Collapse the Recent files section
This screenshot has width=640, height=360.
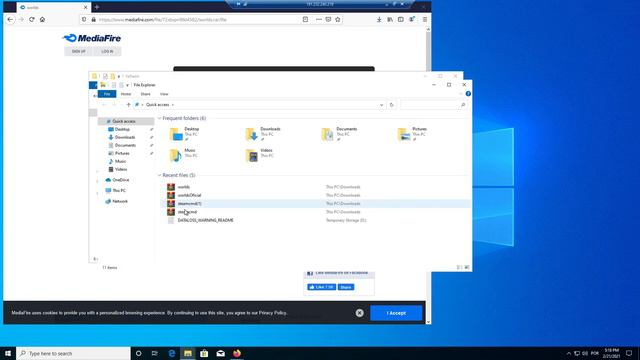pos(160,175)
